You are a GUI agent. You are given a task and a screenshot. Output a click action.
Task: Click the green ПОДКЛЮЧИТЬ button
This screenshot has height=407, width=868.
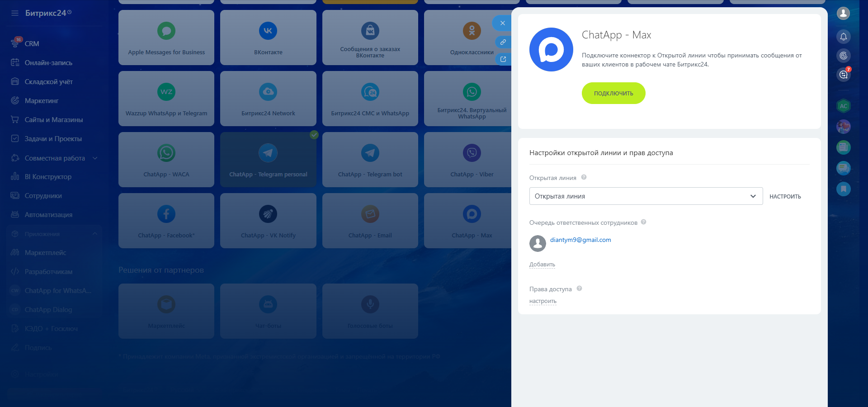pos(613,93)
